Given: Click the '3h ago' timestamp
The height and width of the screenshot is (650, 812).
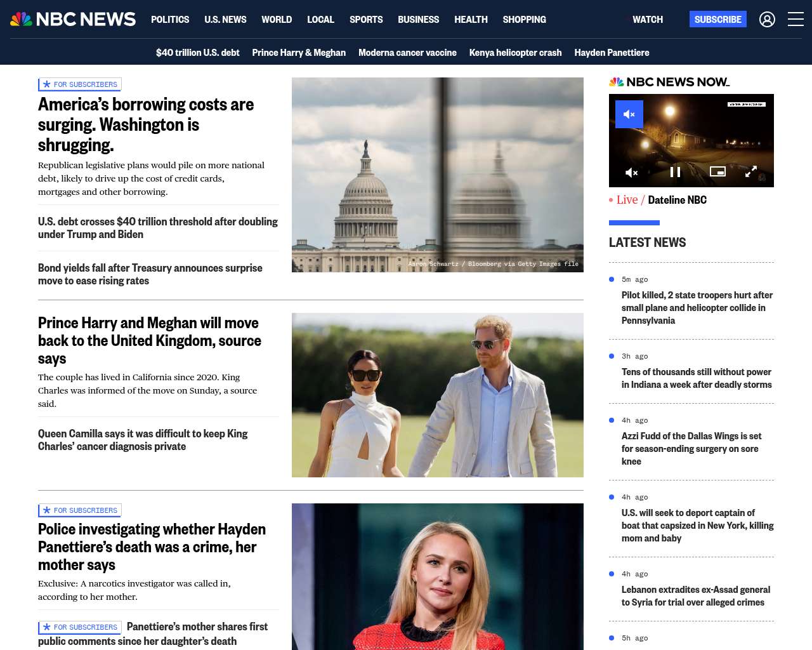Looking at the screenshot, I should 635,356.
